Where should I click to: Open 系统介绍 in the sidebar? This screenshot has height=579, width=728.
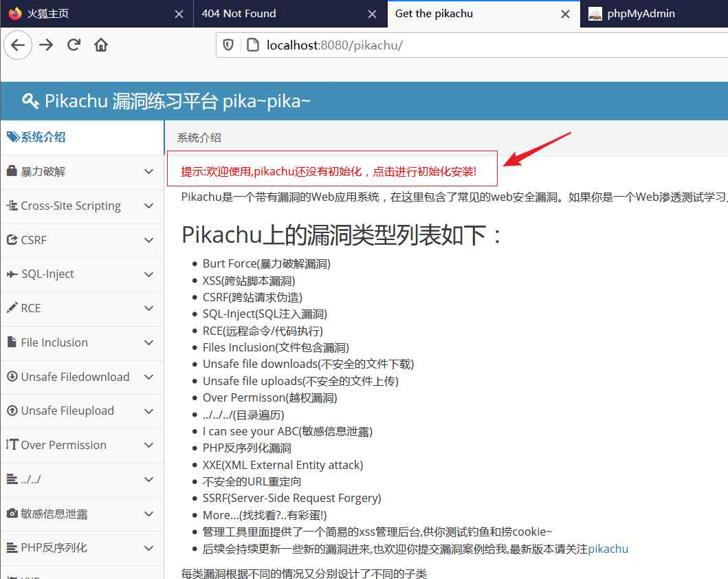(x=82, y=138)
